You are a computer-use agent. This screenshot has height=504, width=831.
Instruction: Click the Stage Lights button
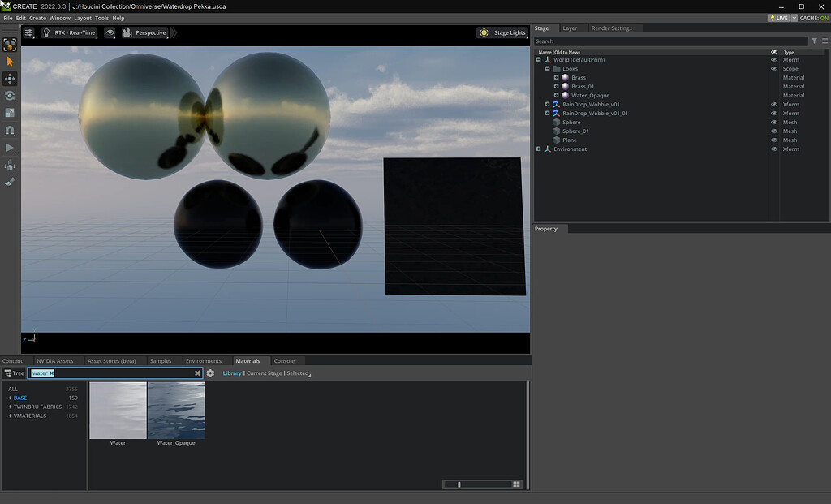pyautogui.click(x=503, y=32)
